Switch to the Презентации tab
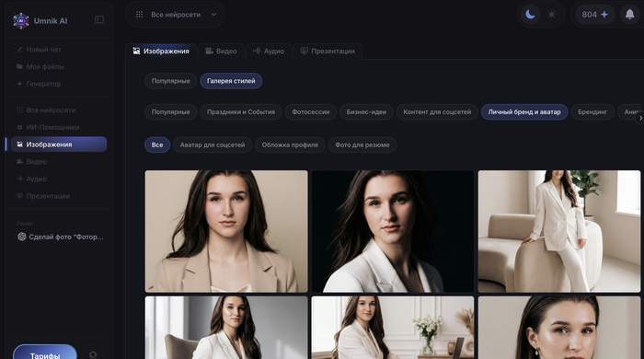This screenshot has width=644, height=359. (328, 52)
